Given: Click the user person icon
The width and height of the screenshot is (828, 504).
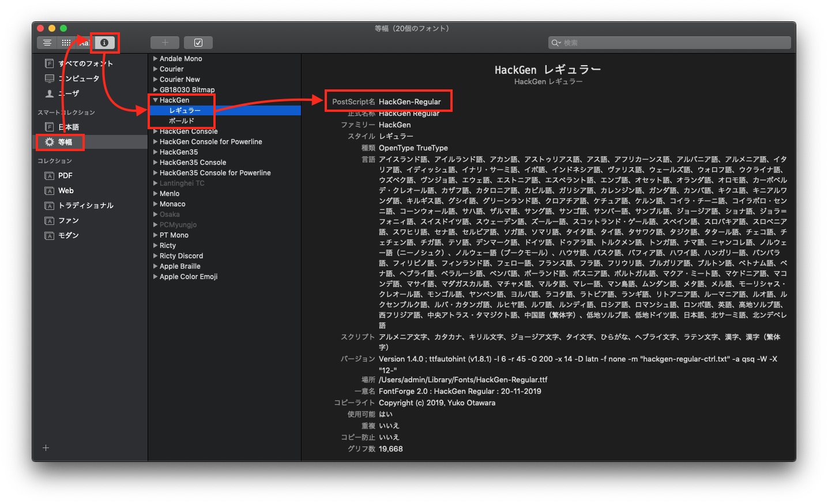Looking at the screenshot, I should coord(50,93).
